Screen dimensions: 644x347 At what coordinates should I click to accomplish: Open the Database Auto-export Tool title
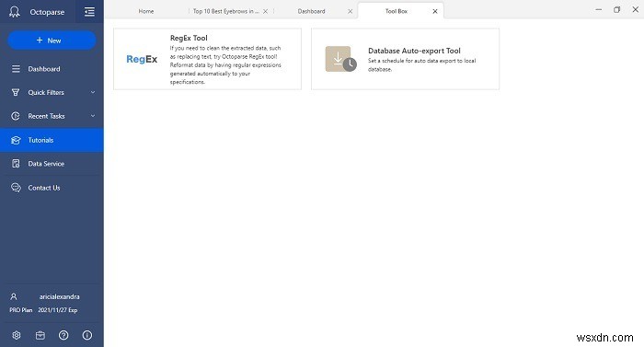[x=414, y=51]
